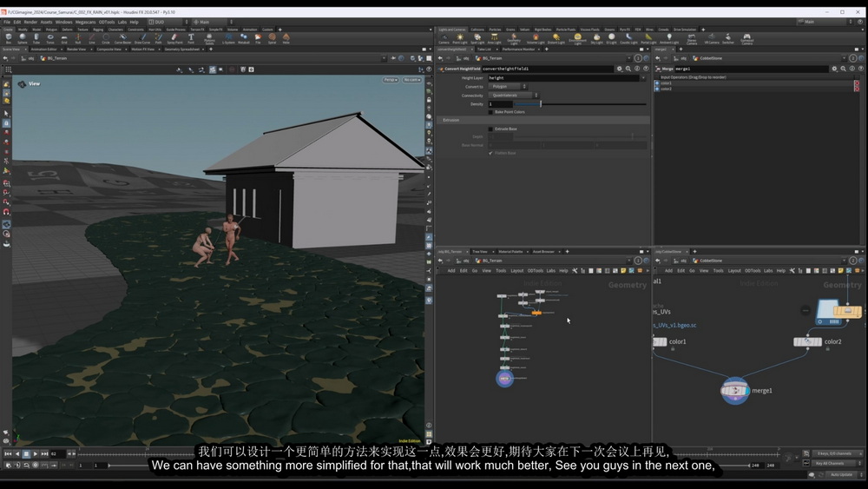Add an Environment Light from shelf
The width and height of the screenshot is (868, 489).
(x=577, y=38)
